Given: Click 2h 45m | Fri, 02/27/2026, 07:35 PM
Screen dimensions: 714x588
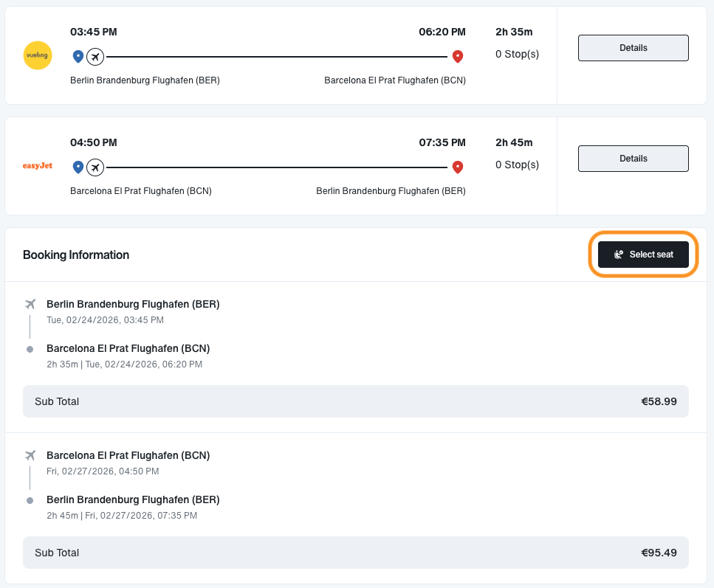Looking at the screenshot, I should (x=122, y=515).
